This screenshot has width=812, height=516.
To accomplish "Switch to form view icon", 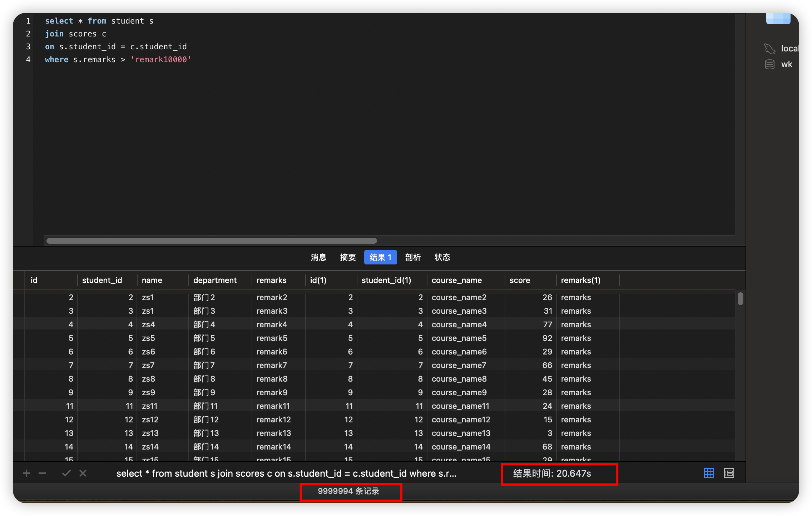I will [729, 473].
